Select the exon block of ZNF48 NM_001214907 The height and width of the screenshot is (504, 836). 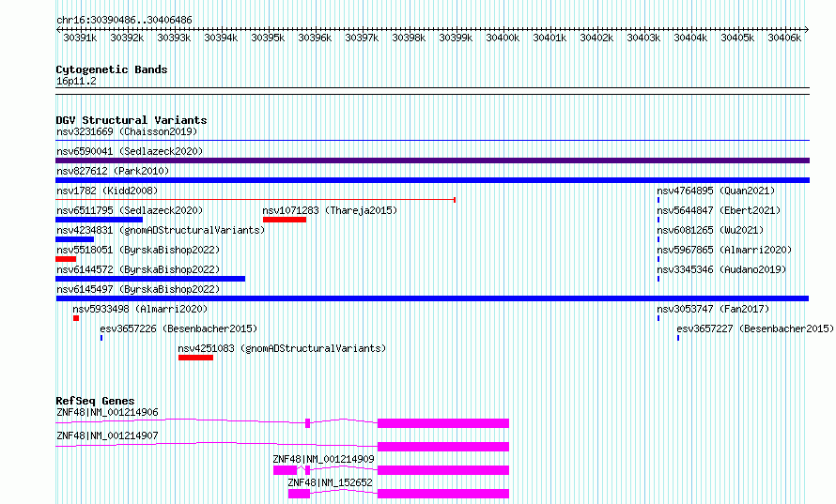[443, 447]
